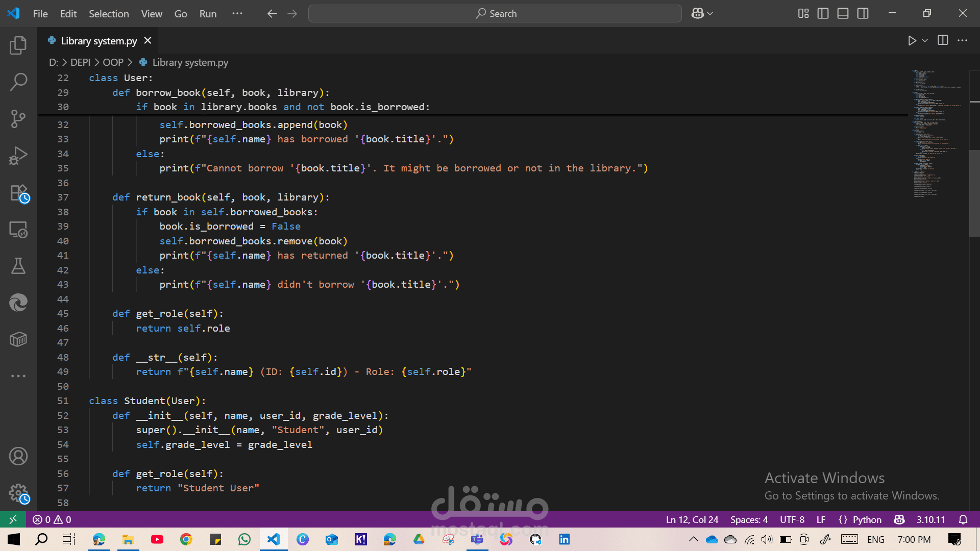Click the Python language mode in status bar
The height and width of the screenshot is (551, 980).
click(867, 519)
